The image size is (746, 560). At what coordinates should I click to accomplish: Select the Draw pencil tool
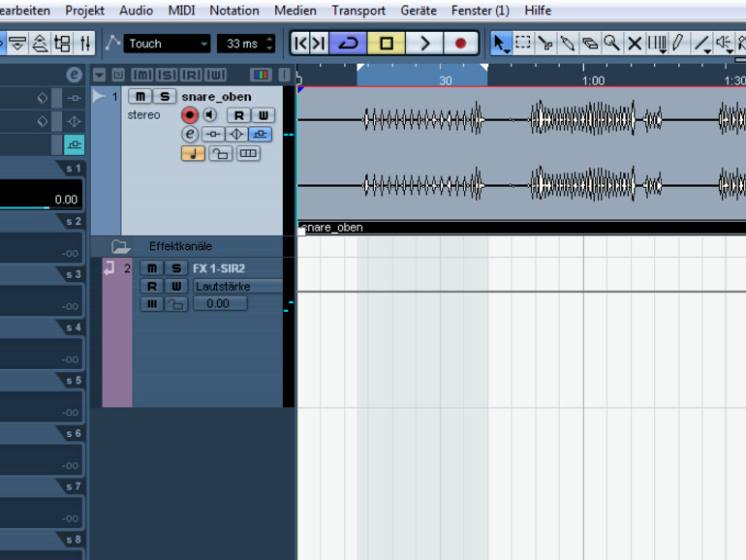[678, 44]
